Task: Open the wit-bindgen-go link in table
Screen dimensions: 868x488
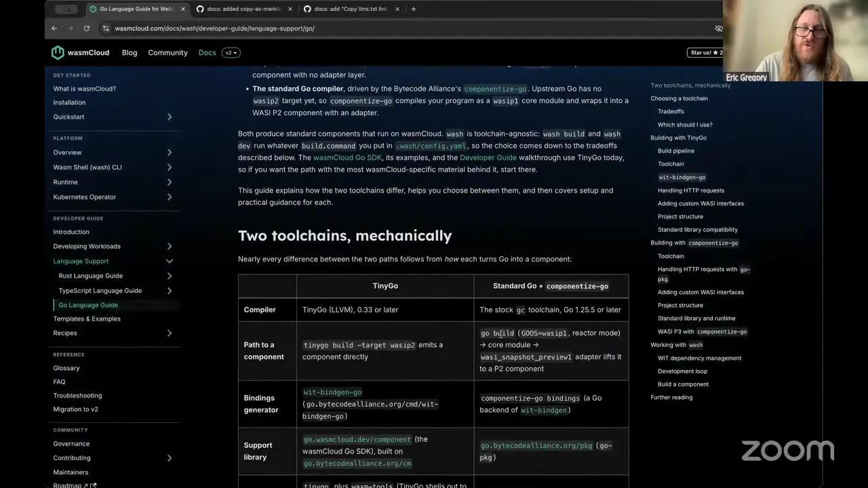Action: click(x=332, y=392)
